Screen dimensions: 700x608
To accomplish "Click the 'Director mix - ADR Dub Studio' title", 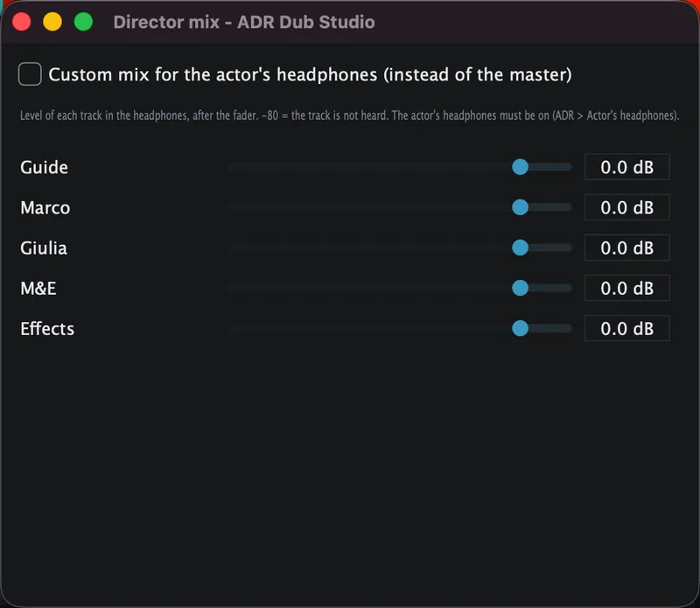I will click(244, 22).
